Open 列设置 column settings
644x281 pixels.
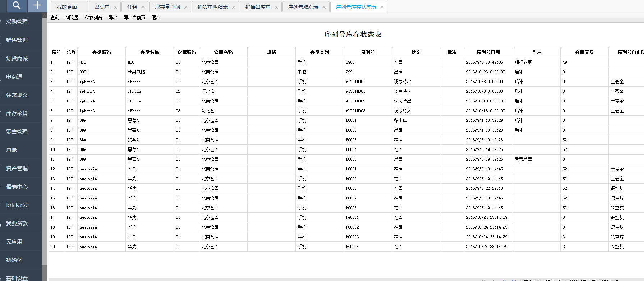click(72, 18)
